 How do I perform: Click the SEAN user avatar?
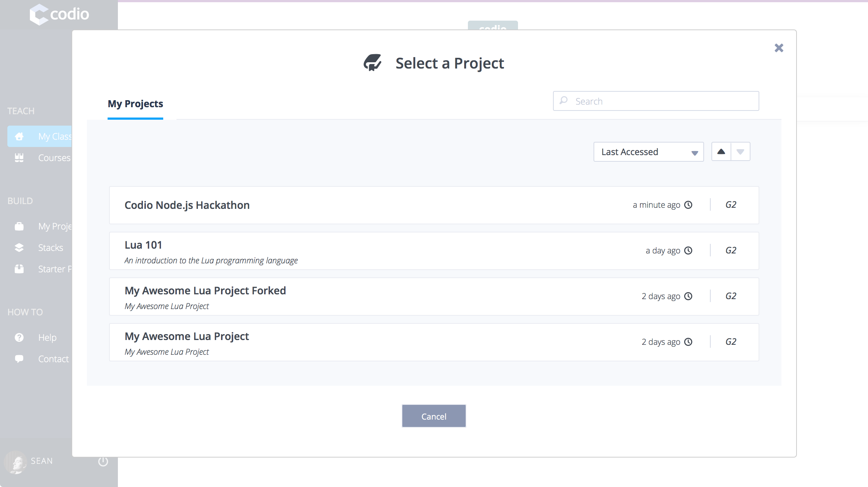(15, 462)
